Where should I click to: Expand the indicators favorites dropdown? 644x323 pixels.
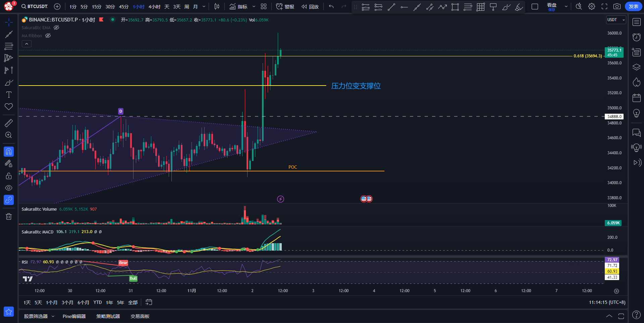254,6
